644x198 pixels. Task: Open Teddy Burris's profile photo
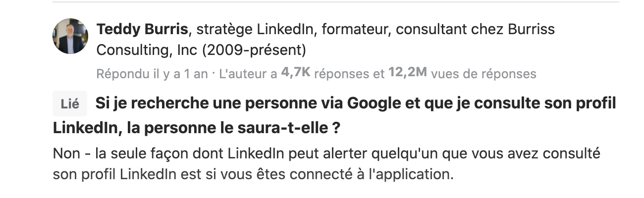(70, 36)
